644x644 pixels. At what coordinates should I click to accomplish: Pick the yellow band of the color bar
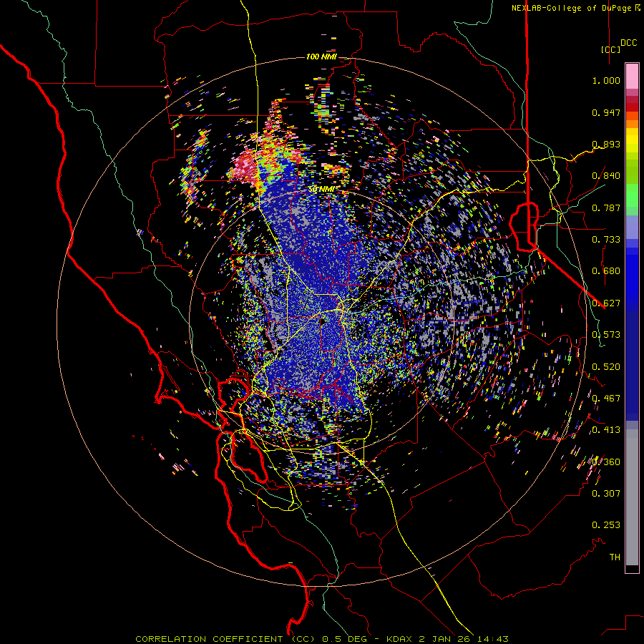(632, 140)
